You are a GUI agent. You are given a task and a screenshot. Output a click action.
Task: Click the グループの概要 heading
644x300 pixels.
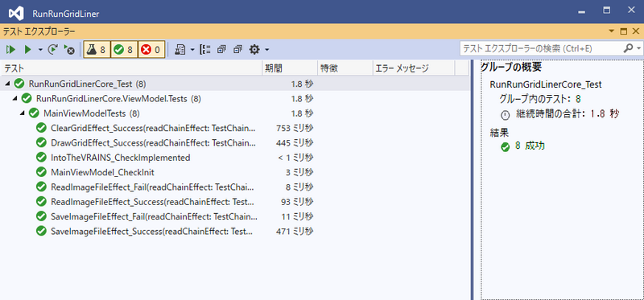pyautogui.click(x=511, y=68)
